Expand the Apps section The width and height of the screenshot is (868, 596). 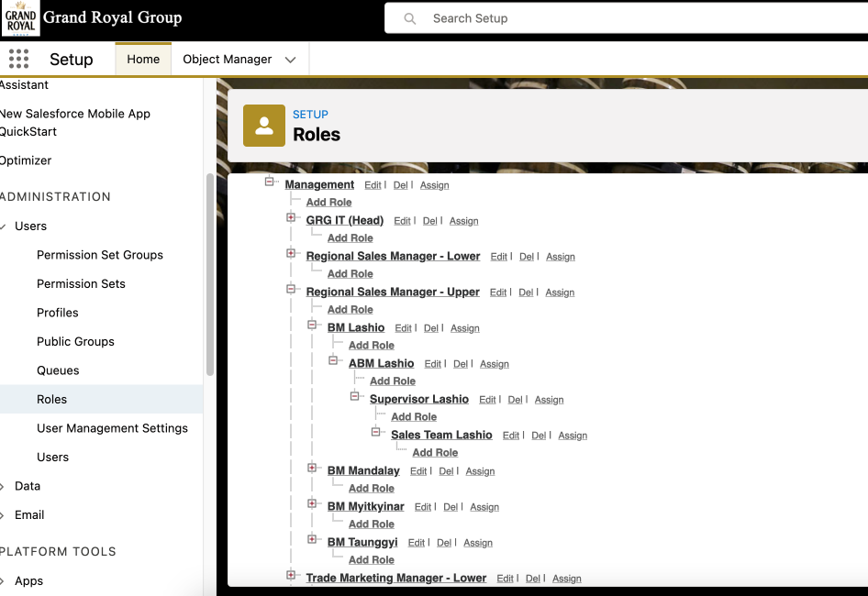click(2, 581)
